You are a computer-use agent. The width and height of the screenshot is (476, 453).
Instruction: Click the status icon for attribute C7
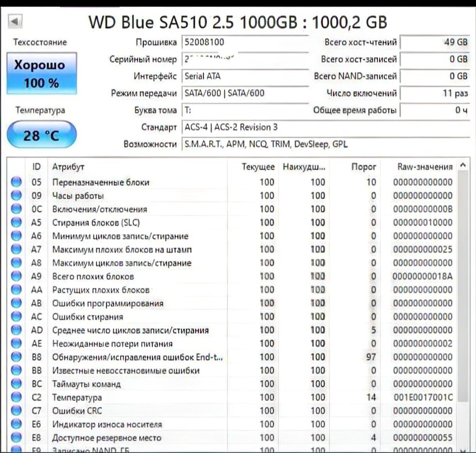tap(16, 411)
